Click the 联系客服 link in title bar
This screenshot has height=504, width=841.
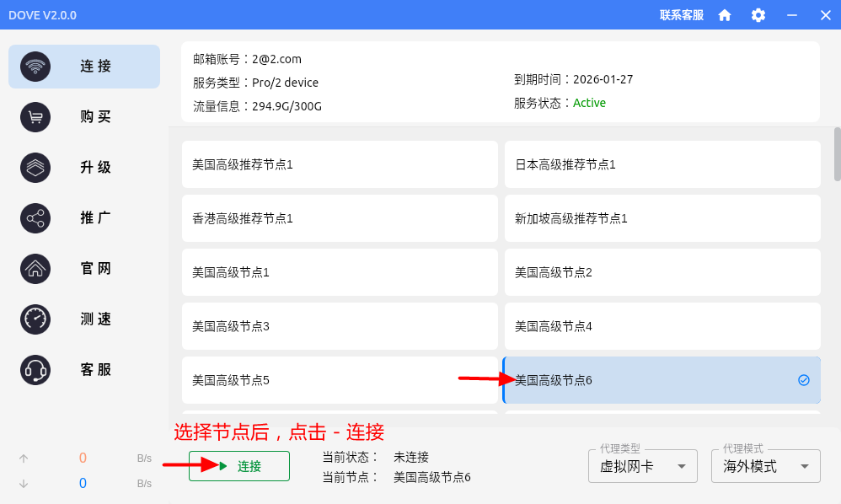click(x=681, y=15)
